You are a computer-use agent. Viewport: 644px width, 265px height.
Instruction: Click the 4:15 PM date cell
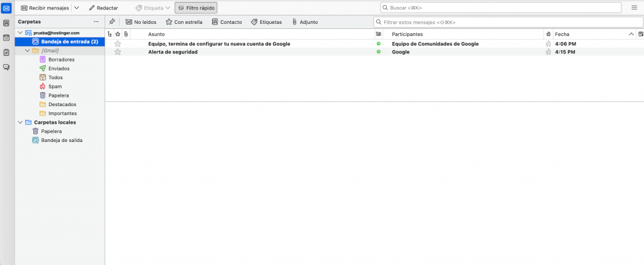click(x=565, y=51)
